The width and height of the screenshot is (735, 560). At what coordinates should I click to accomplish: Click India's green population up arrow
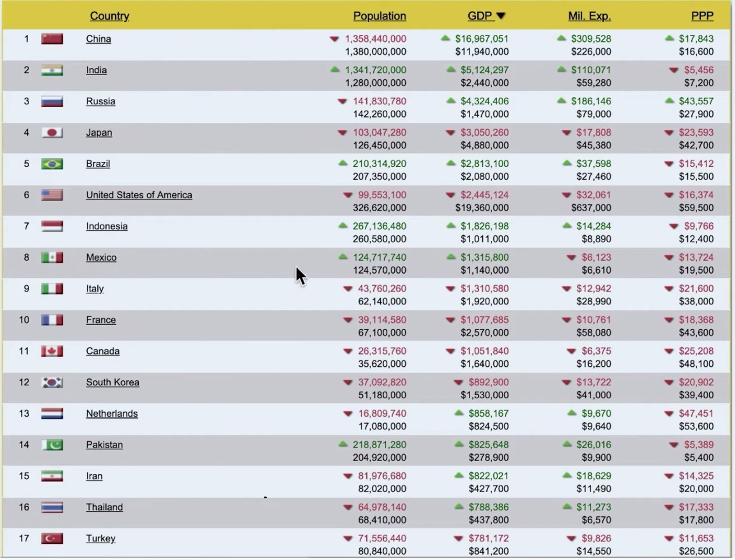pyautogui.click(x=335, y=70)
